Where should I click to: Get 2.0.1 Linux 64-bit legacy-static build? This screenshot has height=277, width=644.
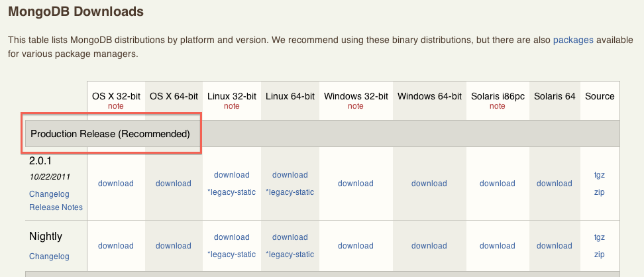pos(290,192)
